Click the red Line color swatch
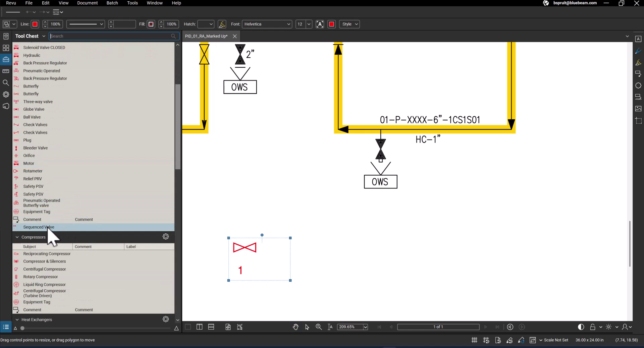The image size is (644, 348). point(35,24)
